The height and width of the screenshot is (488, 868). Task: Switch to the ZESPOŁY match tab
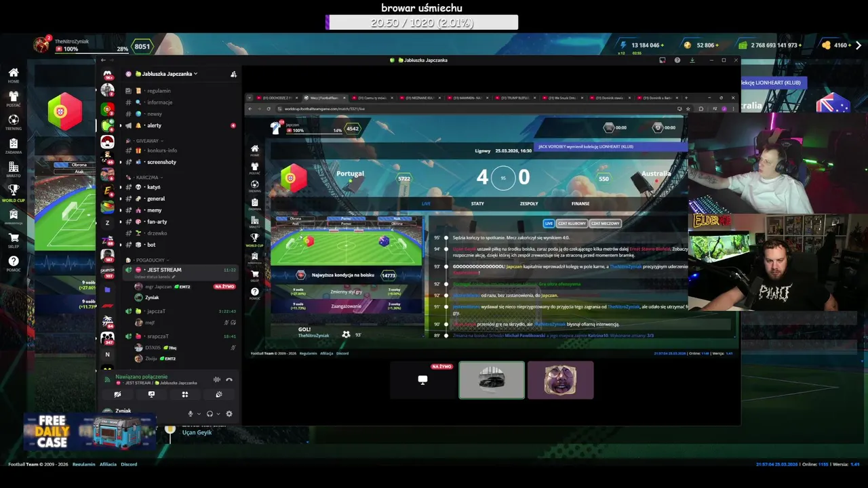pos(529,203)
